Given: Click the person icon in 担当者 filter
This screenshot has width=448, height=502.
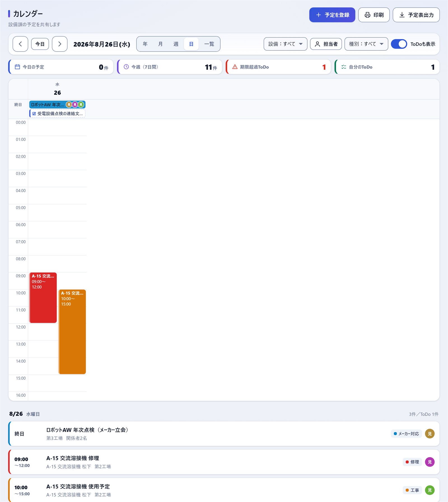Looking at the screenshot, I should [318, 44].
